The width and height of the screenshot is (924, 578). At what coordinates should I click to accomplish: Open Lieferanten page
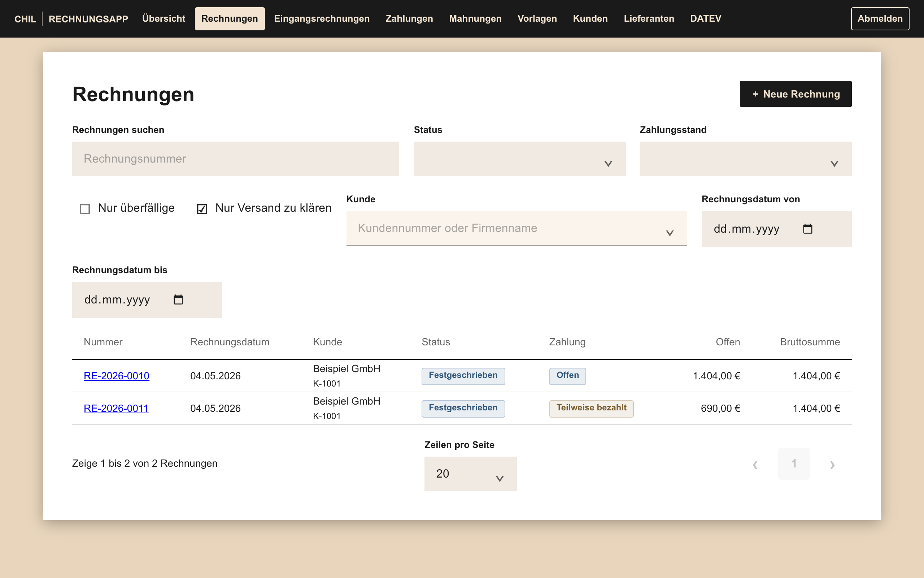pos(649,18)
